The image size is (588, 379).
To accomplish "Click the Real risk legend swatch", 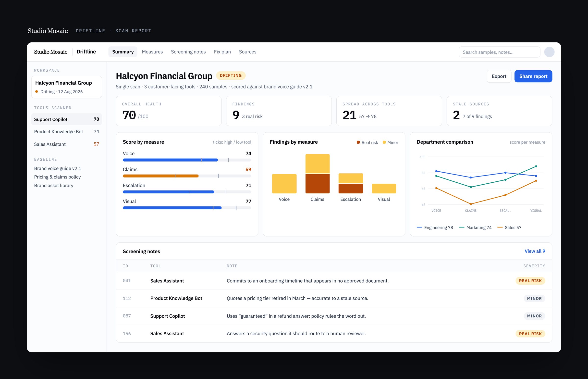I will (x=358, y=142).
